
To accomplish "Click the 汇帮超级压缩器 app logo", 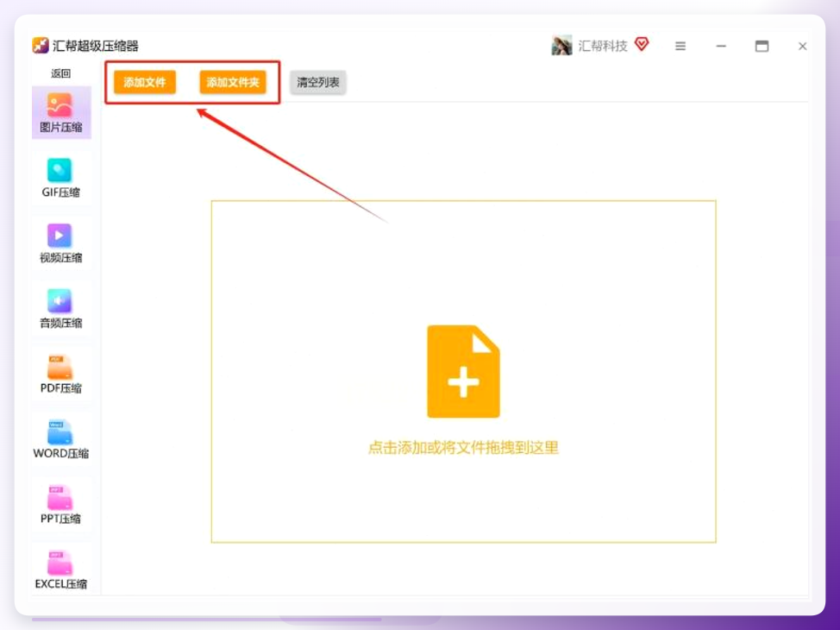I will click(x=41, y=46).
